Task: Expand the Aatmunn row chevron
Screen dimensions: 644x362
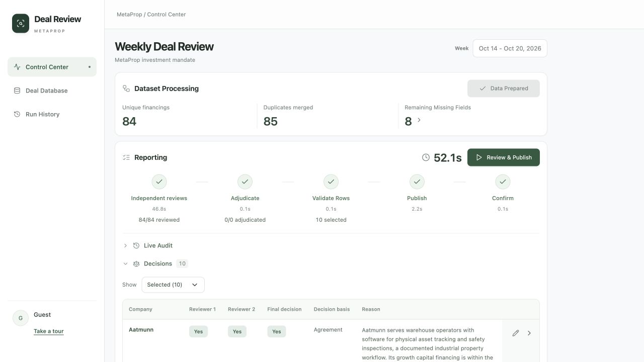Action: pyautogui.click(x=529, y=333)
